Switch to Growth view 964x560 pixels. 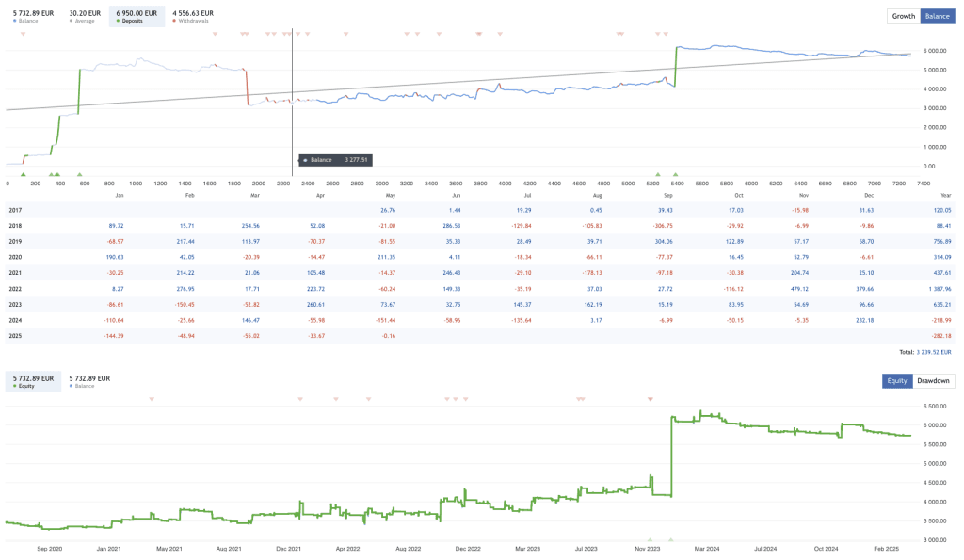903,16
